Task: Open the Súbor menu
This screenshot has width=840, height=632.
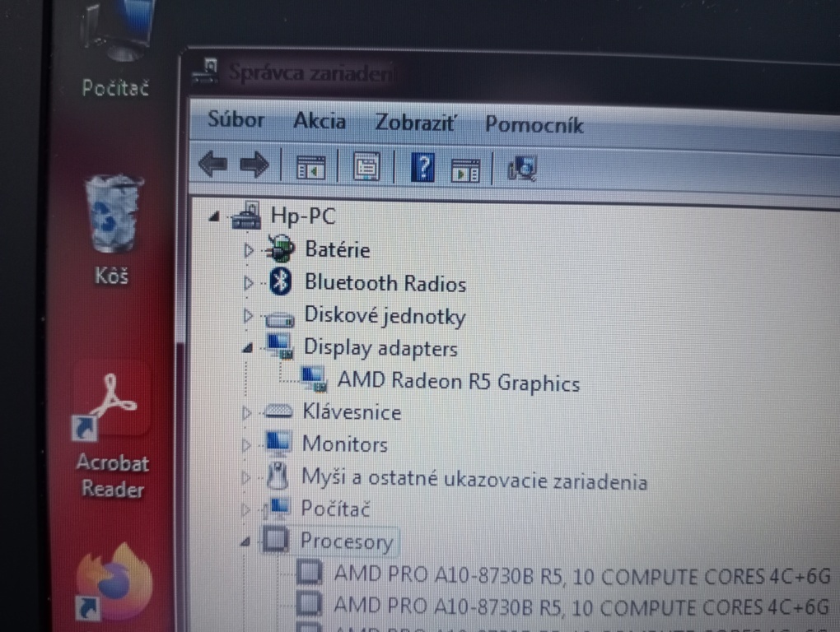Action: [x=236, y=119]
